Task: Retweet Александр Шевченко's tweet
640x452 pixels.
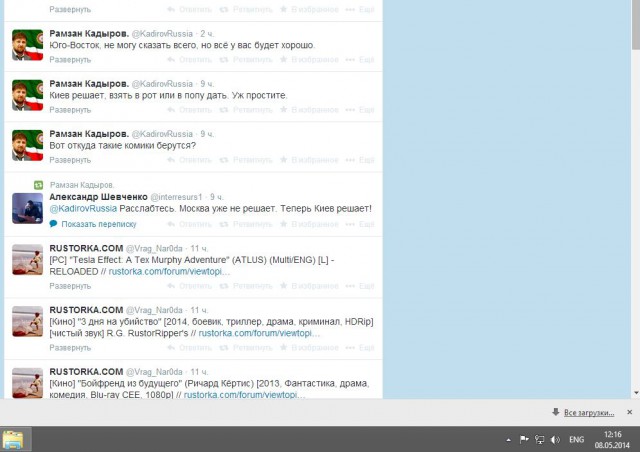Action: 246,225
